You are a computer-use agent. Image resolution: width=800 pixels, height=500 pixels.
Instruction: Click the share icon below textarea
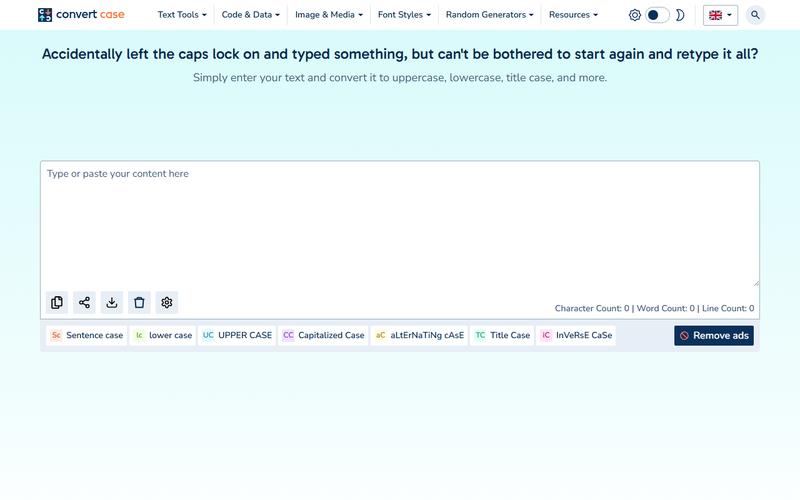[85, 303]
